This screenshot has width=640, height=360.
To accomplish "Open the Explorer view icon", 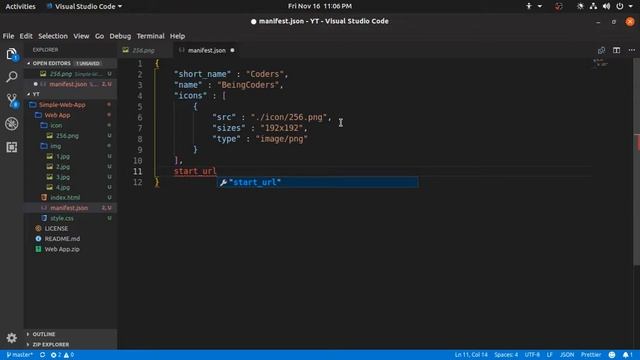I will click(x=11, y=54).
